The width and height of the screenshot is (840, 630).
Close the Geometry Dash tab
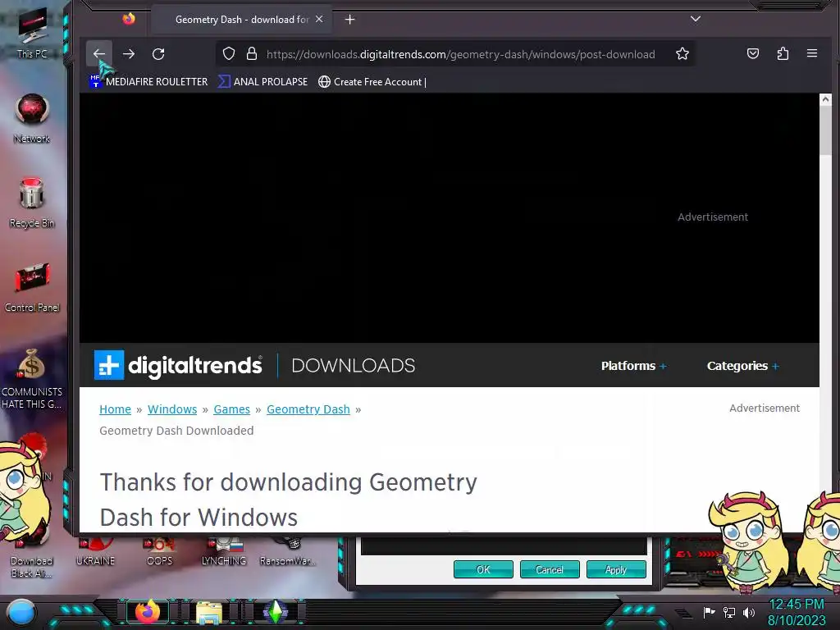pyautogui.click(x=319, y=19)
